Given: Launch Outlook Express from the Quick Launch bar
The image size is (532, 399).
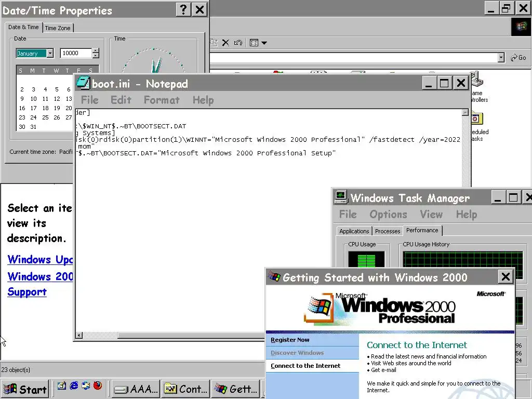Looking at the screenshot, I should (x=86, y=386).
